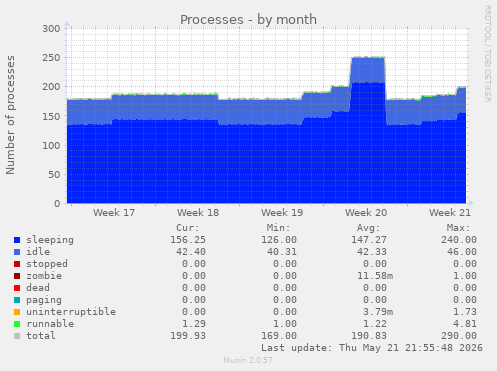The height and width of the screenshot is (371, 497).
Task: Select the "runnable" legend label
Action: tap(50, 324)
